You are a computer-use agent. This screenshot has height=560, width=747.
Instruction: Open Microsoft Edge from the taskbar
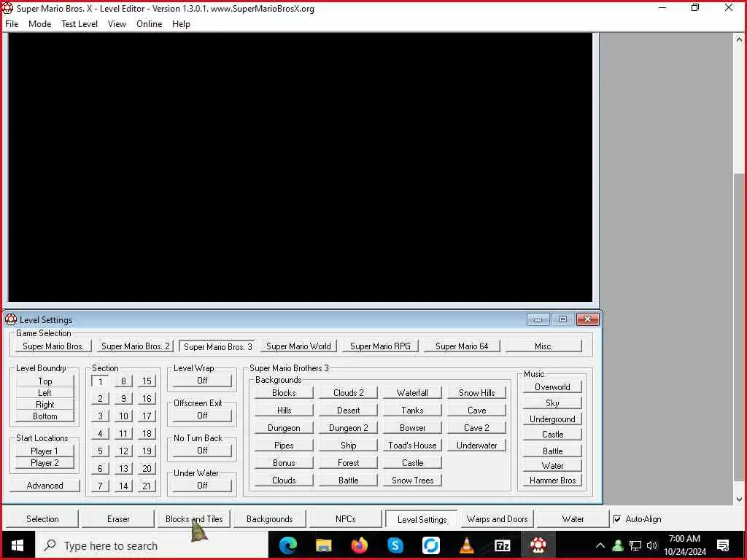[287, 545]
